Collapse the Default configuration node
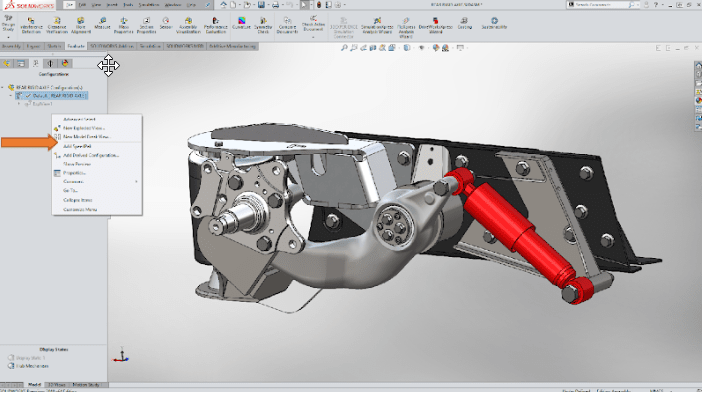702x393 pixels. [11, 96]
